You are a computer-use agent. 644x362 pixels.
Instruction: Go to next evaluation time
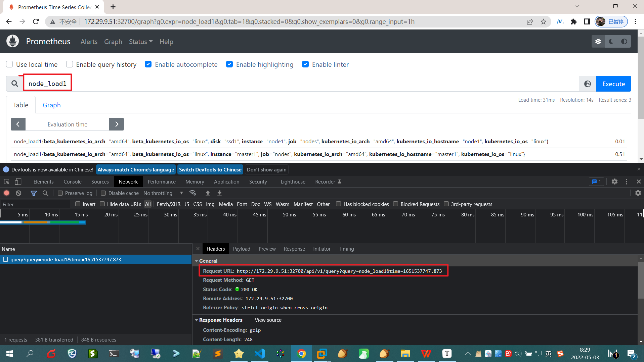(x=117, y=124)
